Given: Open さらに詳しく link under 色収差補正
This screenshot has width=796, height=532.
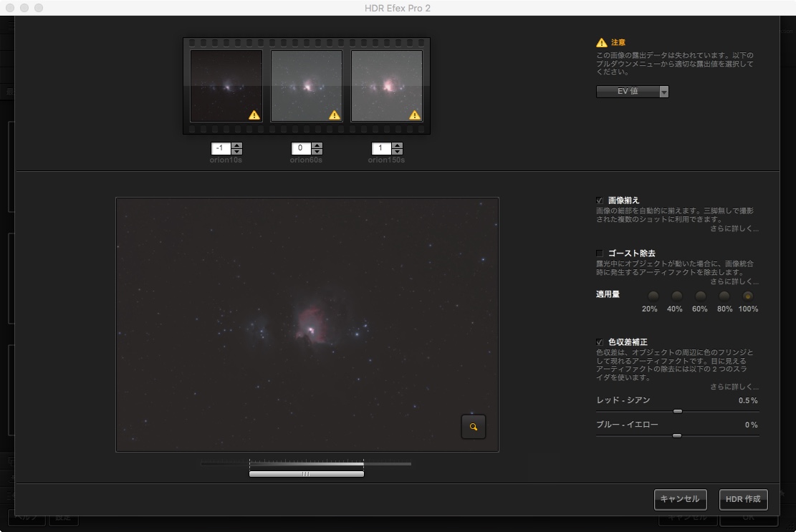Looking at the screenshot, I should [734, 387].
